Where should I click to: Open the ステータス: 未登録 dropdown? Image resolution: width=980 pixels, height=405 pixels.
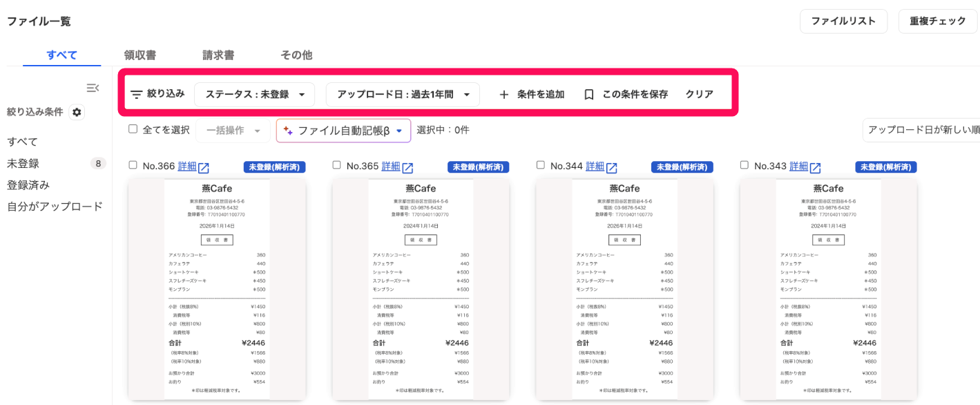[x=254, y=95]
